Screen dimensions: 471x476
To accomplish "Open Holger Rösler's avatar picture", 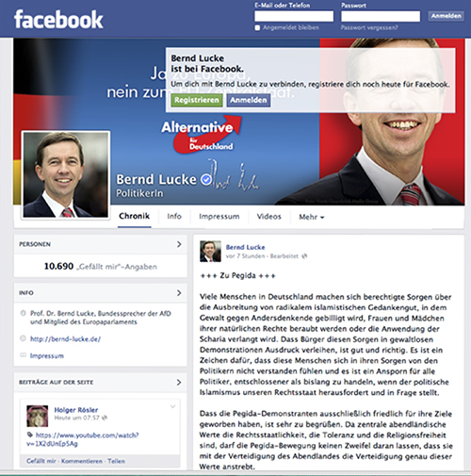I will pos(38,416).
